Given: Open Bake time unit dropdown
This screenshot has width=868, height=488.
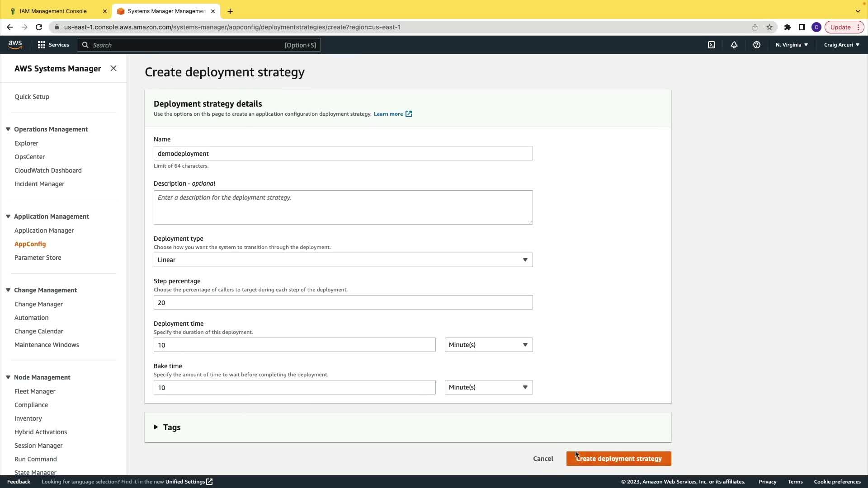Looking at the screenshot, I should (x=488, y=387).
